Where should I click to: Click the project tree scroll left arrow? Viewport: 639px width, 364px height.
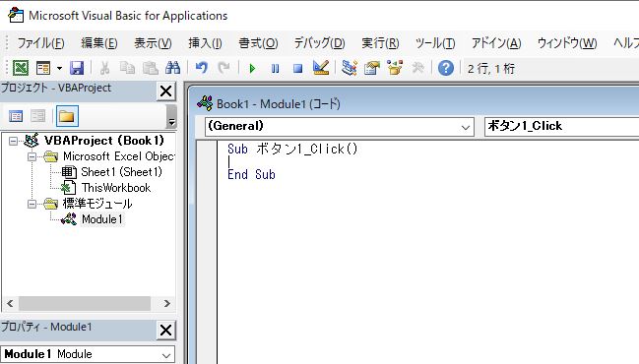(10, 303)
